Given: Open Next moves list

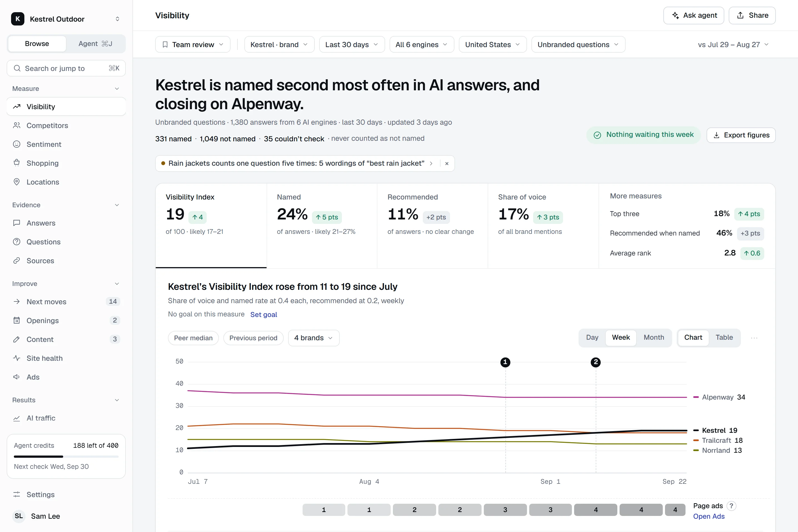Looking at the screenshot, I should coord(66,302).
